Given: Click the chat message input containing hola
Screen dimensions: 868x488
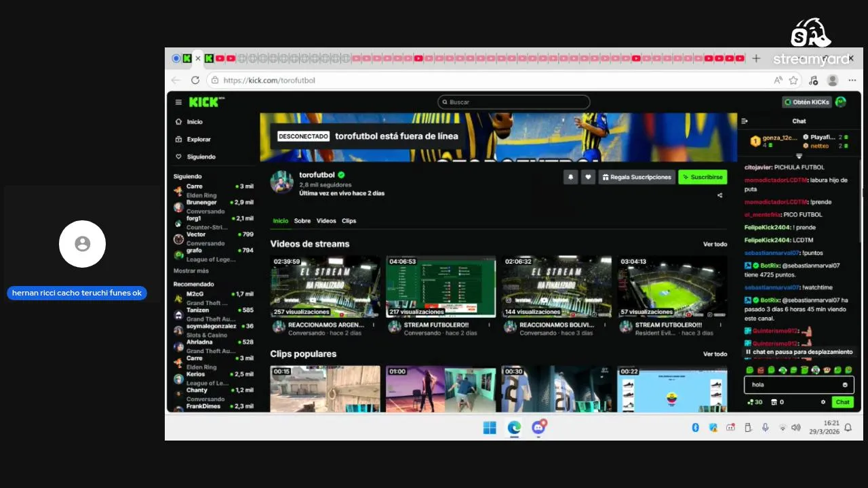Looking at the screenshot, I should (x=799, y=384).
